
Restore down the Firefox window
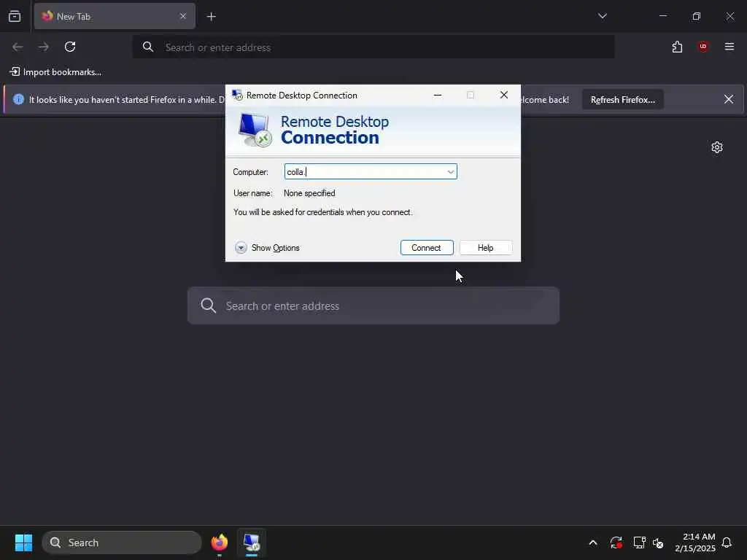(x=697, y=16)
